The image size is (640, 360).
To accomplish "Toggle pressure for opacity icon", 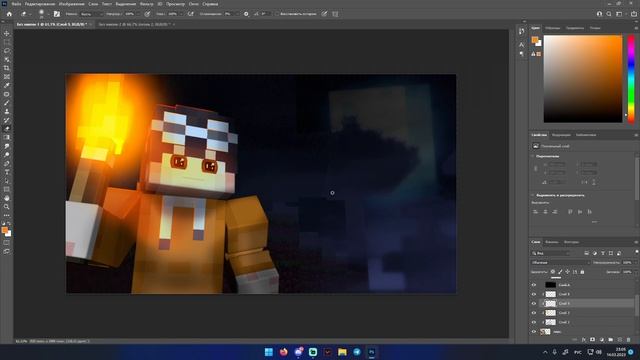I will point(147,14).
